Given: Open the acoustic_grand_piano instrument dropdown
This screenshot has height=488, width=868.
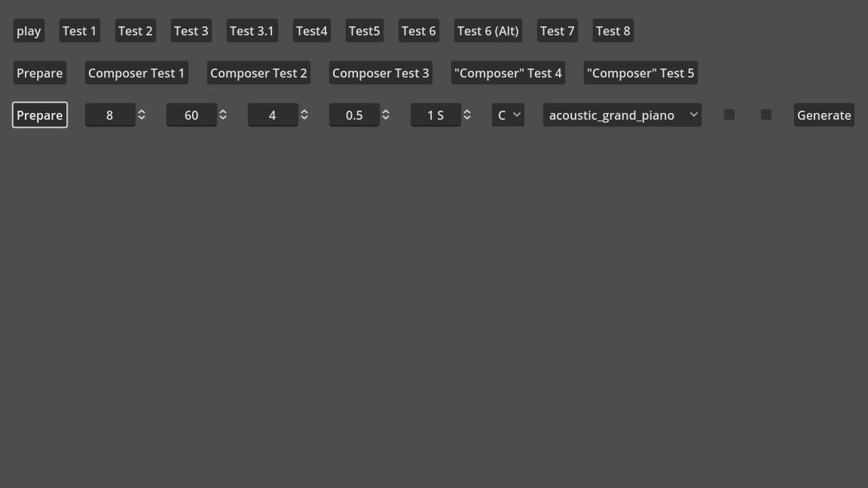Looking at the screenshot, I should [x=622, y=115].
